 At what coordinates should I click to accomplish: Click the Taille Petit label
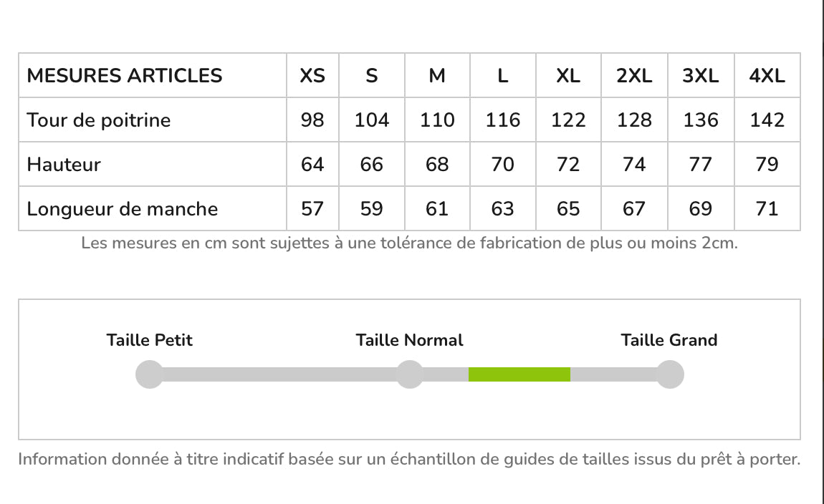click(x=150, y=340)
